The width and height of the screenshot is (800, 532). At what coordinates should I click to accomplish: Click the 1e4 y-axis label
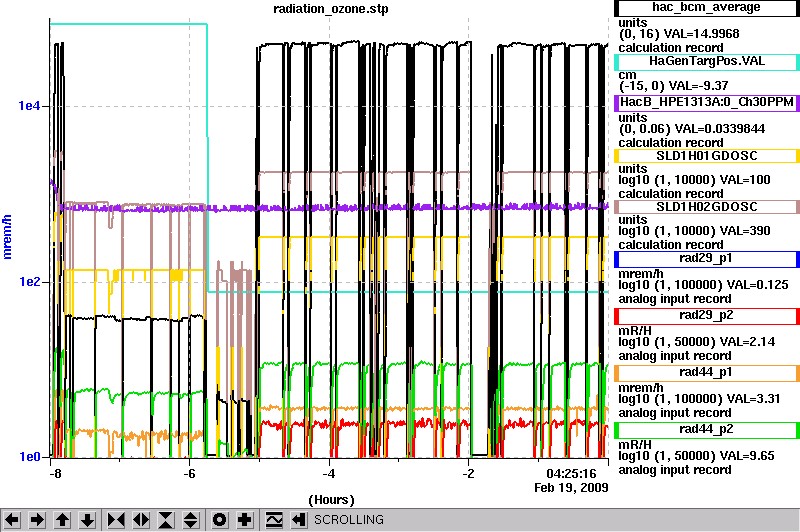29,106
